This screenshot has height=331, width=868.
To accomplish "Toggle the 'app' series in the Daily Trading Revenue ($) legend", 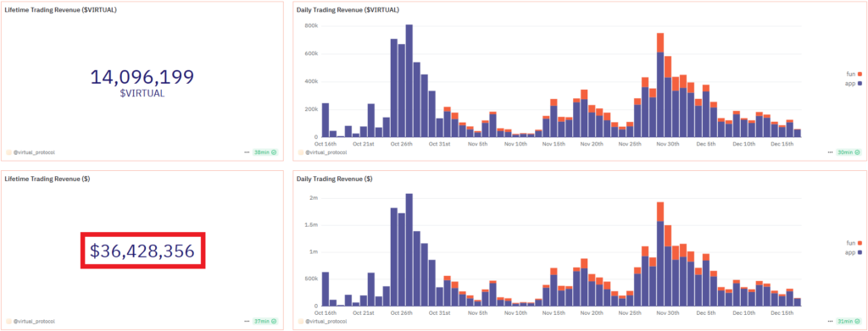I will [854, 252].
